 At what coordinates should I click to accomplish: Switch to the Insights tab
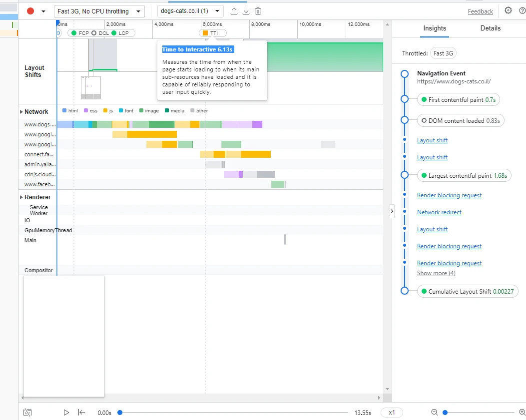pyautogui.click(x=435, y=28)
